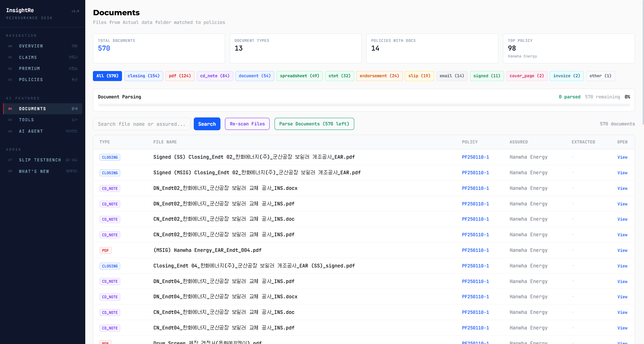The height and width of the screenshot is (344, 644).
Task: Click the POLICY column header
Action: 470,142
